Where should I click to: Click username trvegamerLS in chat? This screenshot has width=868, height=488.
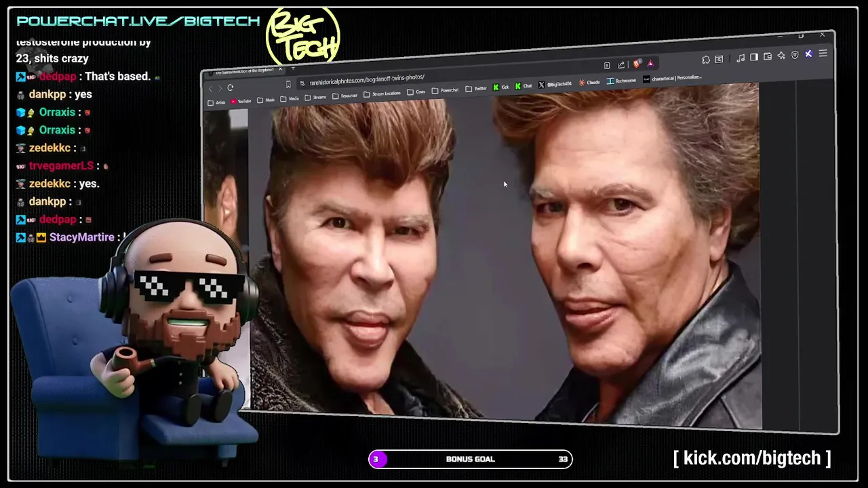click(x=61, y=165)
